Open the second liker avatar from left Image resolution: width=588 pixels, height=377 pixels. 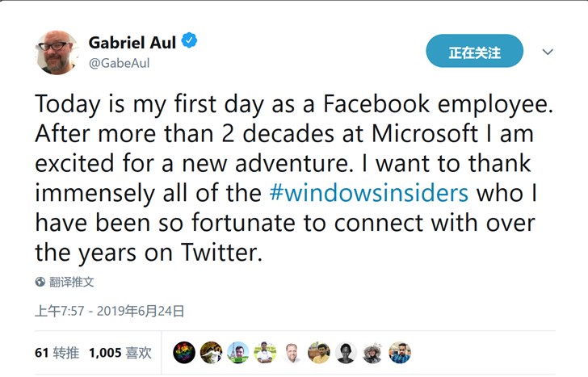pyautogui.click(x=212, y=353)
